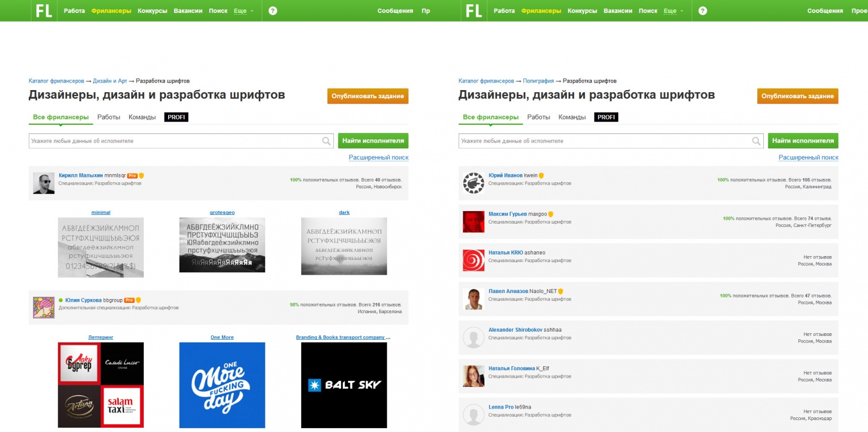The height and width of the screenshot is (432, 868).
Task: Click the shield icon beside Кирилл Малыхин mnmlsqr
Action: coord(142,176)
